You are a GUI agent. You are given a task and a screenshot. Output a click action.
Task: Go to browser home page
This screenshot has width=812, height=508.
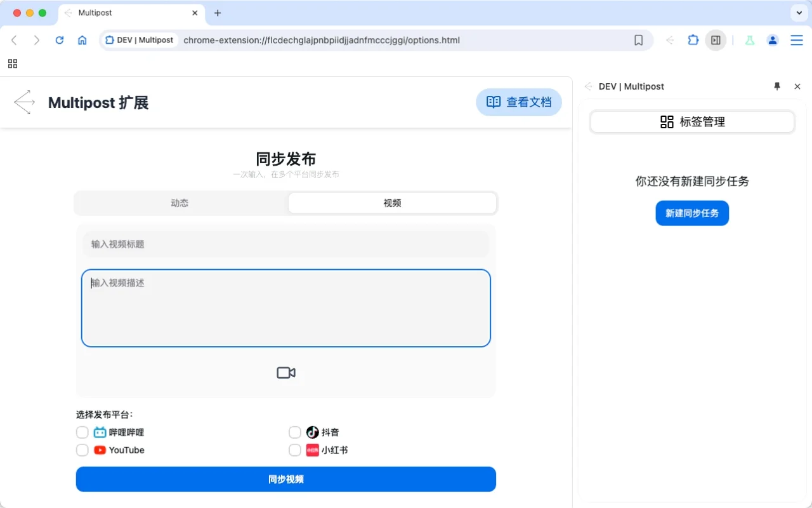point(82,40)
